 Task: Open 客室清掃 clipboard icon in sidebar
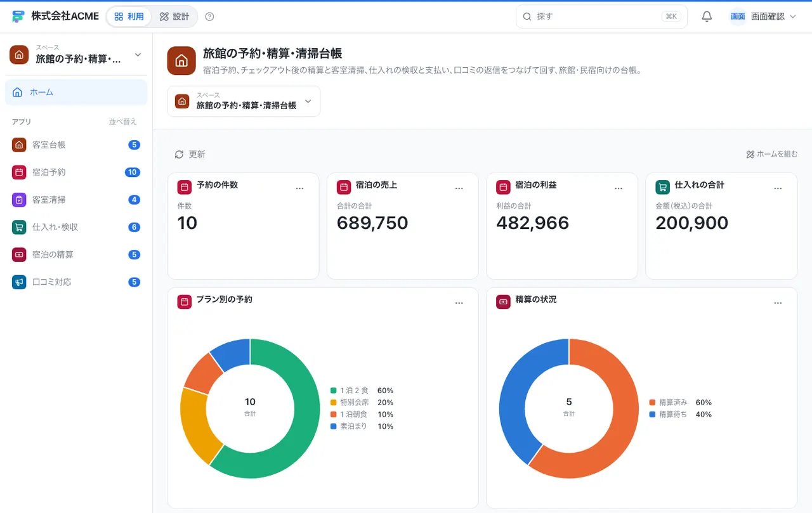tap(19, 200)
